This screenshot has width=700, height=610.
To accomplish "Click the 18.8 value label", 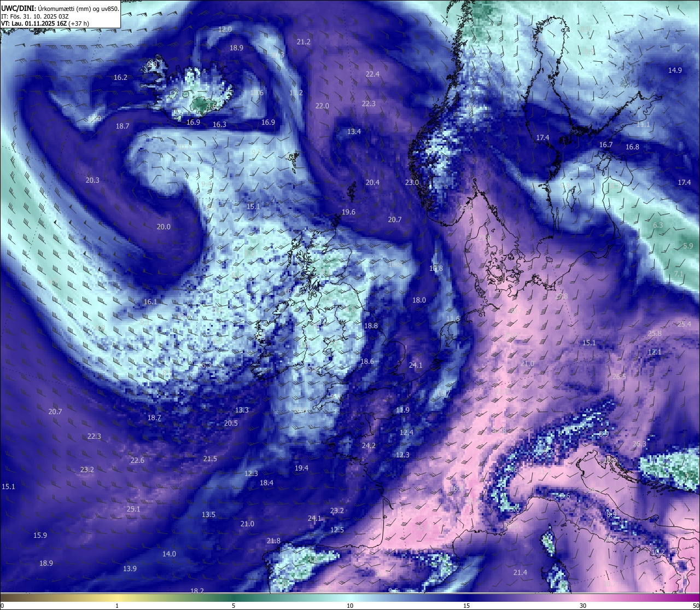I will [371, 326].
